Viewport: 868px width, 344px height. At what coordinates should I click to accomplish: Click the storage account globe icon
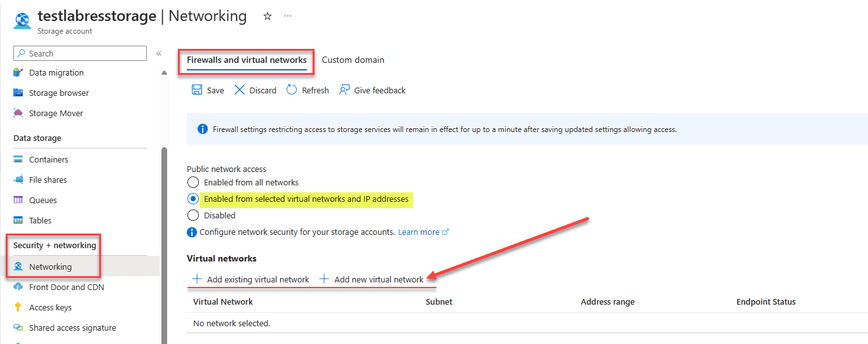tap(22, 22)
